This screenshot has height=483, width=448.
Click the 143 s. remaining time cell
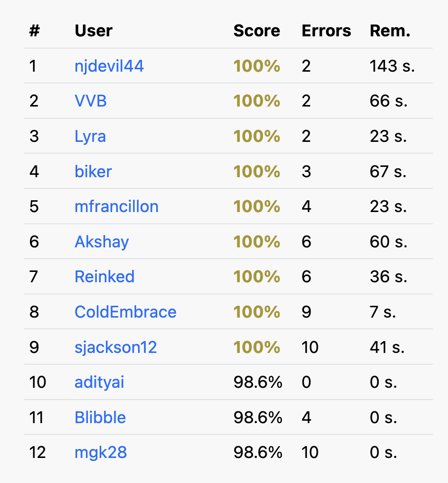[x=392, y=66]
